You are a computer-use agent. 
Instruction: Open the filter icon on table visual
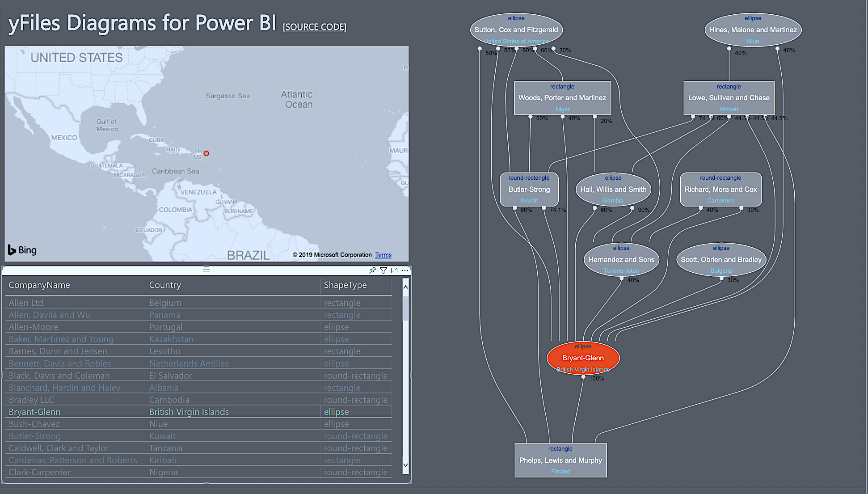(x=383, y=270)
